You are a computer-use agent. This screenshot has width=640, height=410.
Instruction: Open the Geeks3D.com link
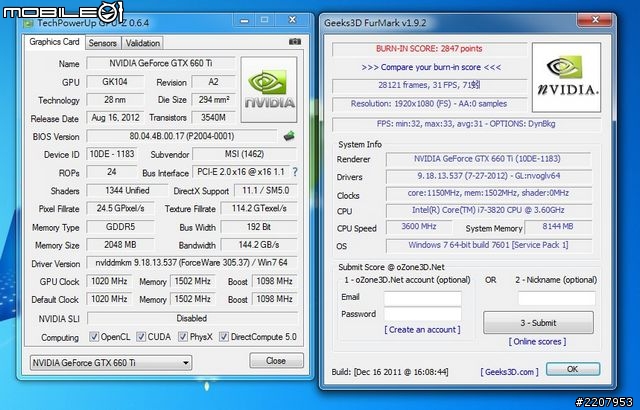click(x=509, y=372)
